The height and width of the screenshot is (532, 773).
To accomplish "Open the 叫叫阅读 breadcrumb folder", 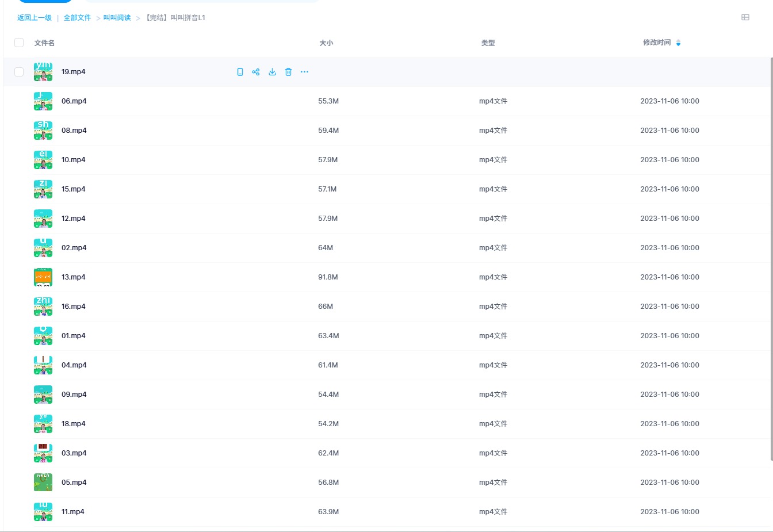I will click(x=117, y=18).
